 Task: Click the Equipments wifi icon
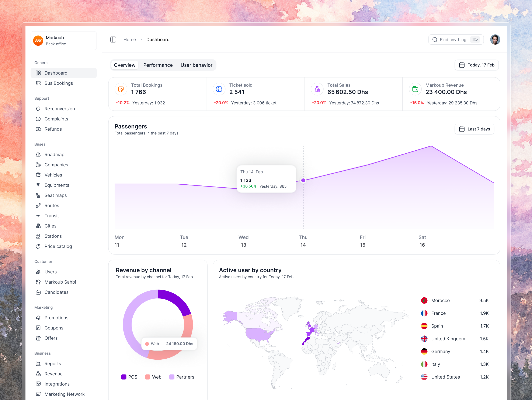click(38, 185)
